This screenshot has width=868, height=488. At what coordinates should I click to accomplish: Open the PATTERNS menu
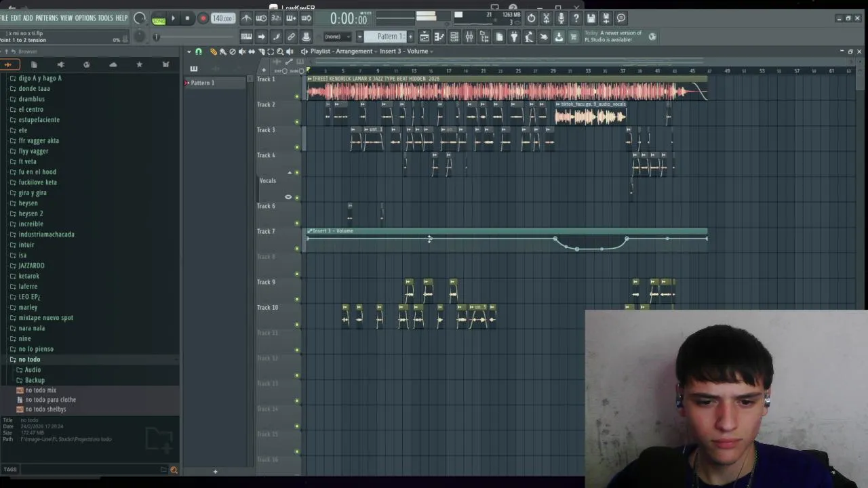pyautogui.click(x=47, y=18)
